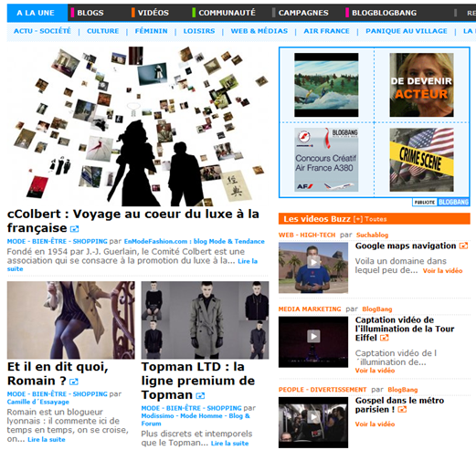
Task: Click Voir la vidéo for Google maps
Action: (x=442, y=271)
